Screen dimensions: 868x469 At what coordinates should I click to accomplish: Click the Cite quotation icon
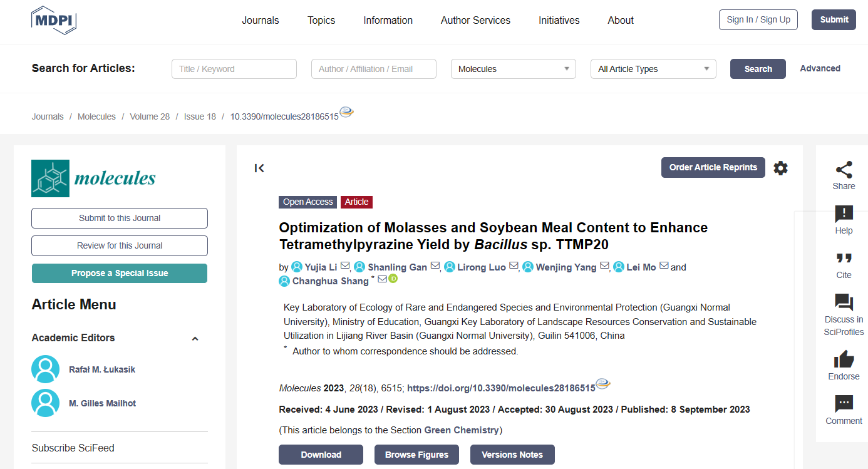(x=844, y=259)
